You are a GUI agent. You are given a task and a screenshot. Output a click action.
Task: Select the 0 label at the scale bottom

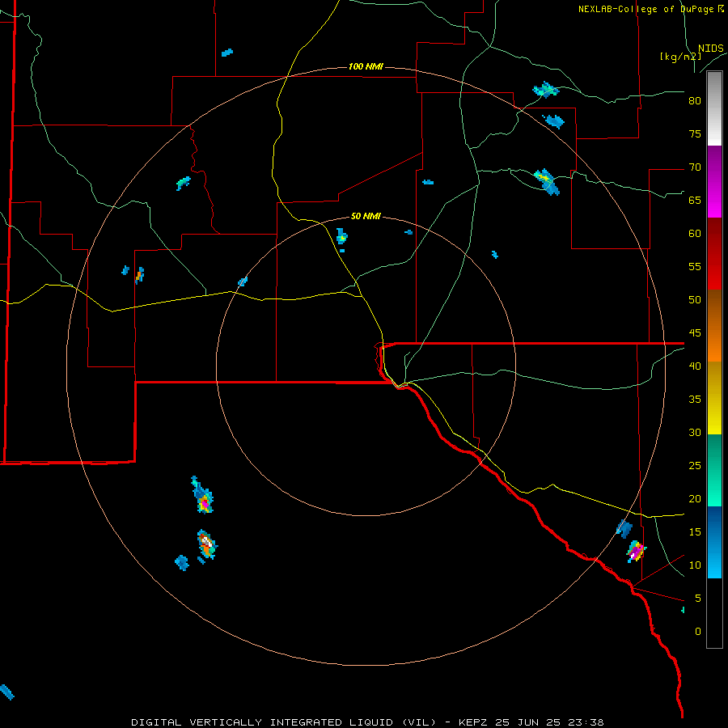point(698,632)
